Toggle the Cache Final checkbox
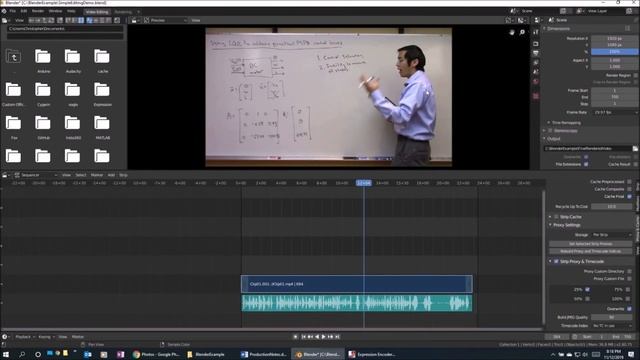 [629, 197]
